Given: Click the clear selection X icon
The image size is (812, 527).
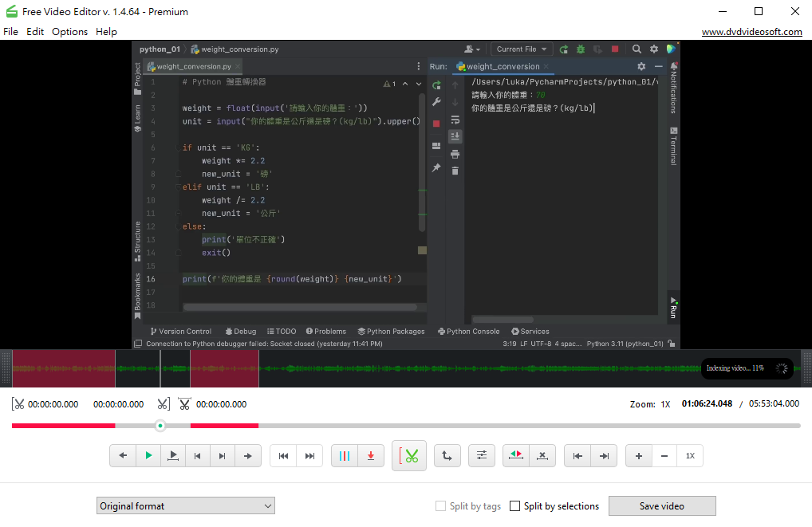Looking at the screenshot, I should pyautogui.click(x=542, y=456).
